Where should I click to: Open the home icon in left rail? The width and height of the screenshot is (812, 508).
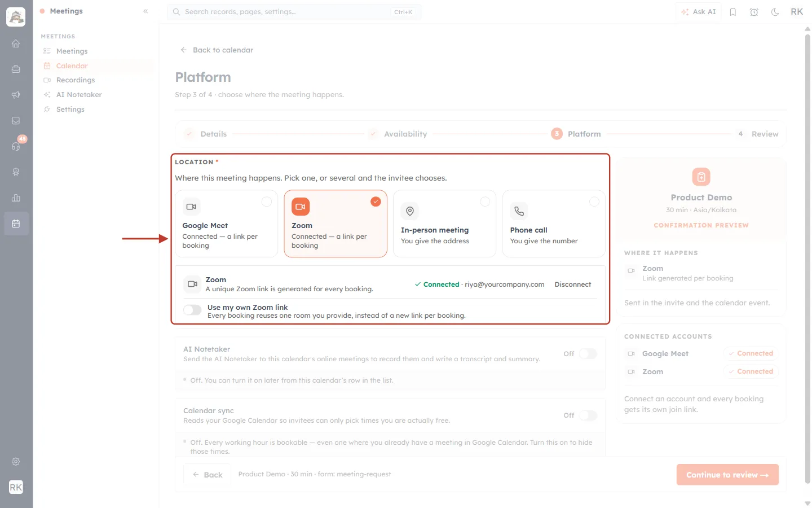coord(16,43)
